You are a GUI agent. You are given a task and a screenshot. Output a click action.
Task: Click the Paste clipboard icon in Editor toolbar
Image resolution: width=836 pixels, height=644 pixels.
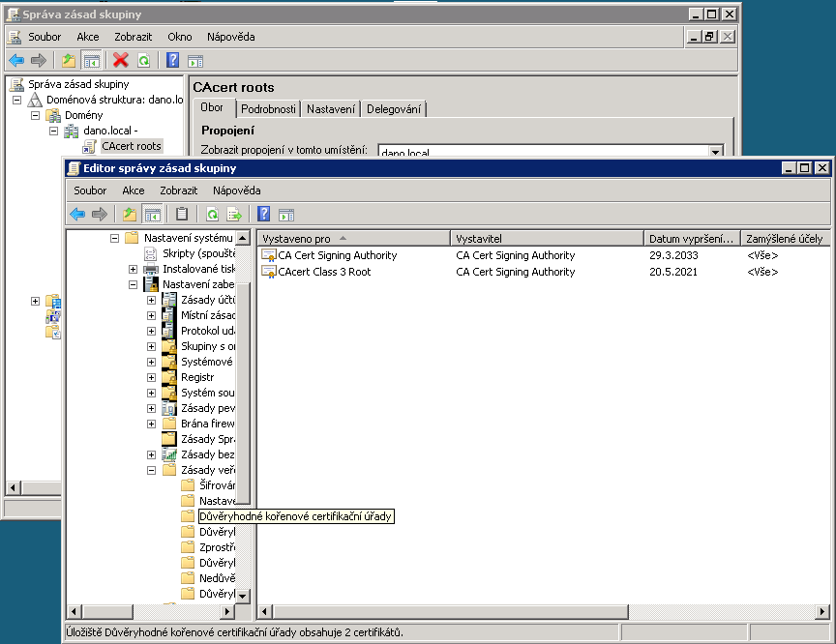(x=181, y=214)
